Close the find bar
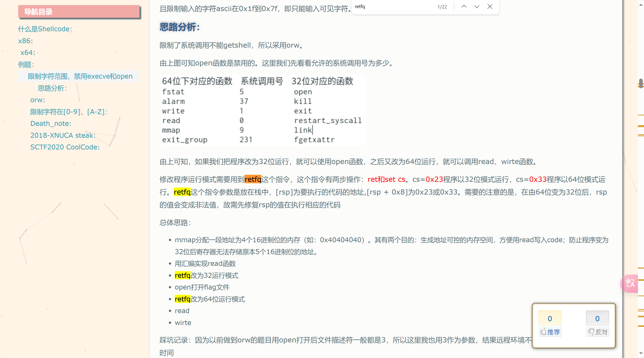 [x=490, y=7]
